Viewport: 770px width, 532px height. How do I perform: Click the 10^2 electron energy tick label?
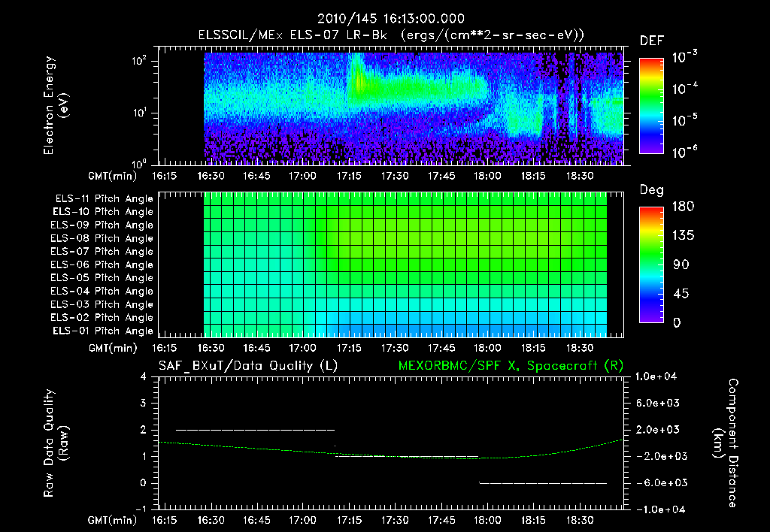139,61
